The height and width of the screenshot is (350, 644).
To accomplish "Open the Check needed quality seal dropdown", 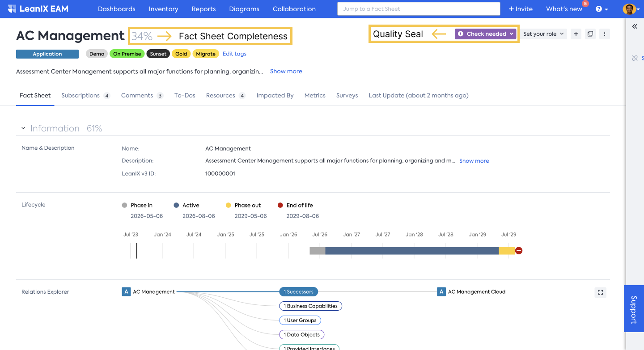I will 485,34.
